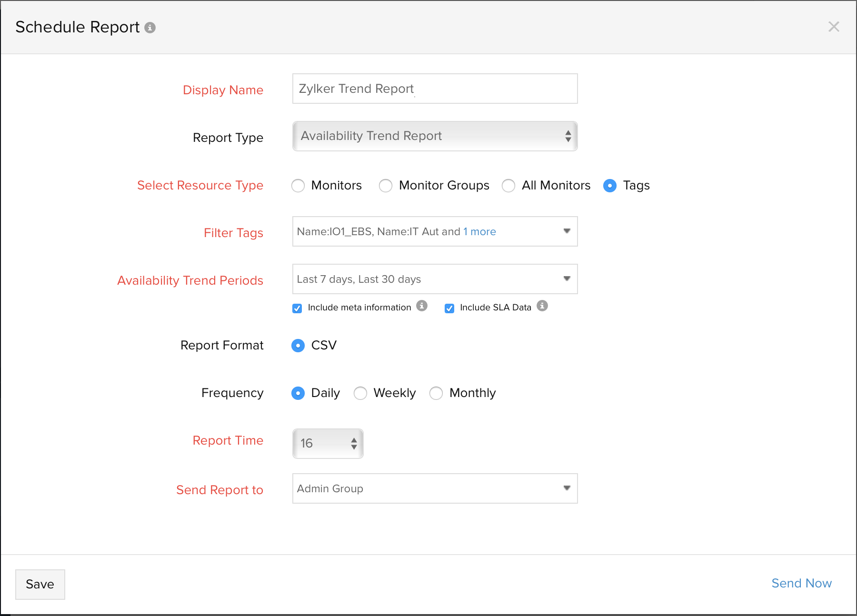Set frequency to Monthly
This screenshot has width=857, height=616.
point(436,393)
